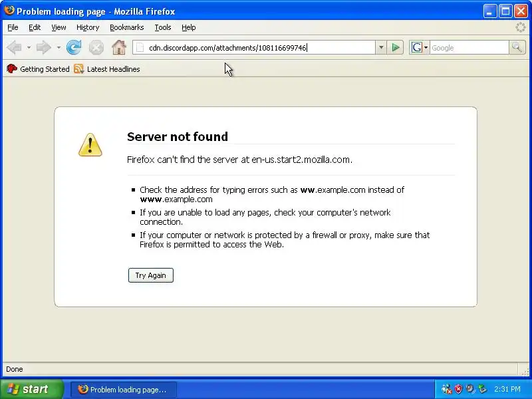Click the red shield security tray icon

[x=458, y=389]
